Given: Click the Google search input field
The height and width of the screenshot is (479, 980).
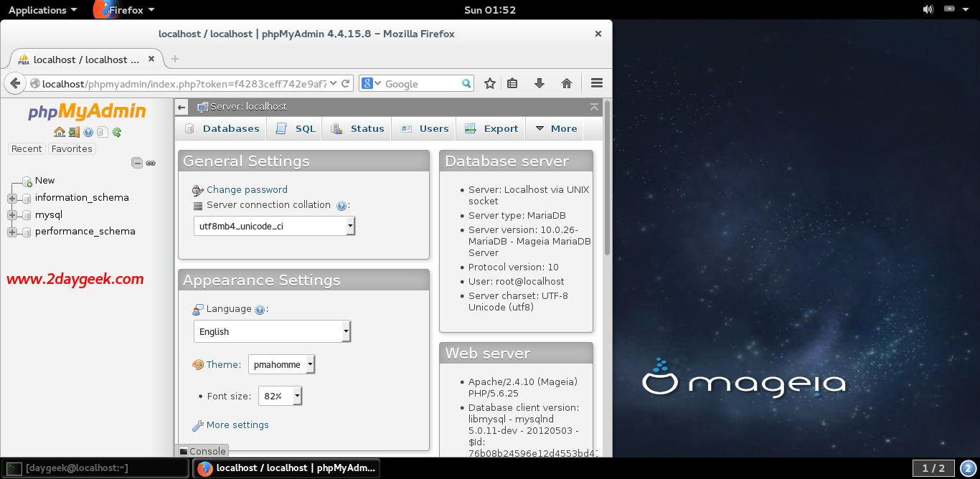Looking at the screenshot, I should (x=422, y=83).
